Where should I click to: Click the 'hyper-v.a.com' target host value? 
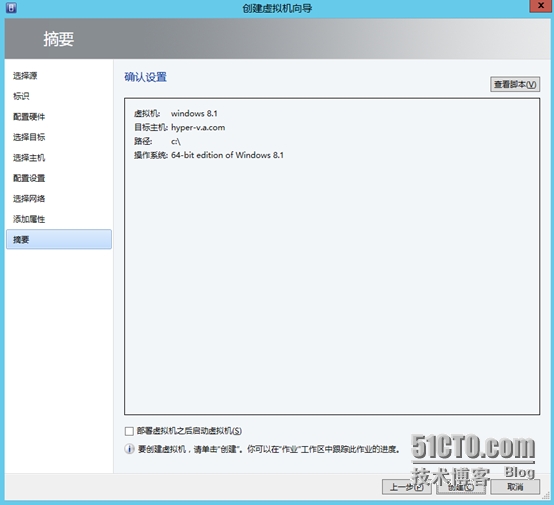tap(198, 127)
